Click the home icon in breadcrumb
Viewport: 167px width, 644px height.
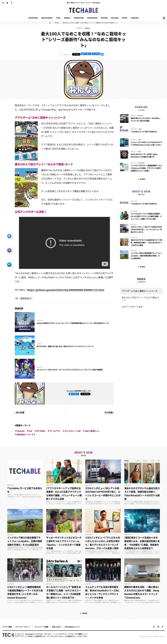50,23
